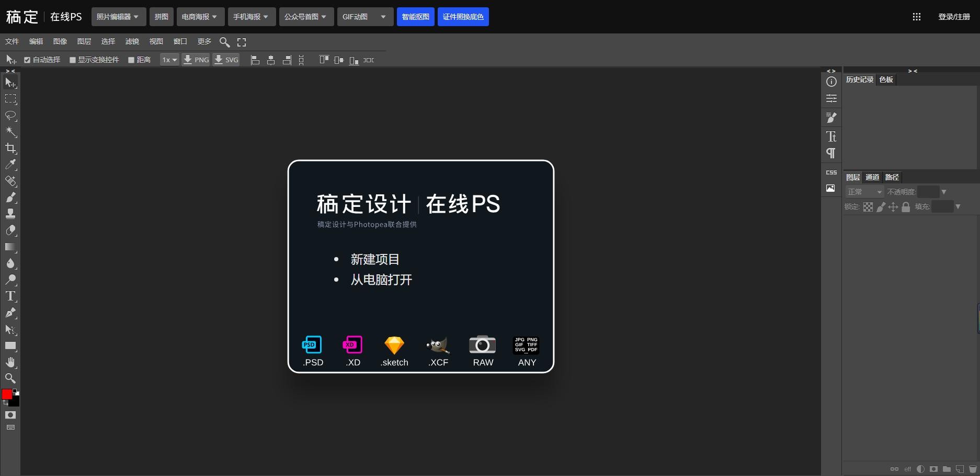Click the 新建项目 link
The height and width of the screenshot is (476, 980).
point(374,259)
